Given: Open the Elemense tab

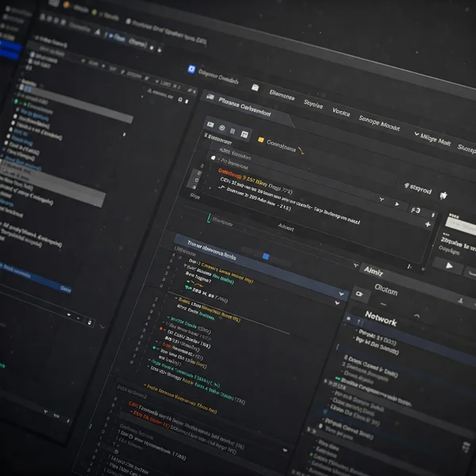Looking at the screenshot, I should (x=282, y=95).
